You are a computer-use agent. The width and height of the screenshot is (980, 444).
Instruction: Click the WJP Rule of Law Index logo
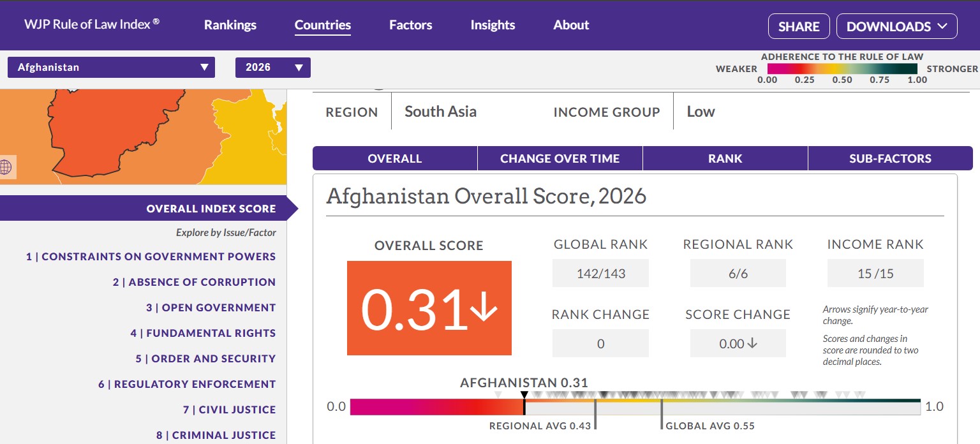tap(92, 24)
